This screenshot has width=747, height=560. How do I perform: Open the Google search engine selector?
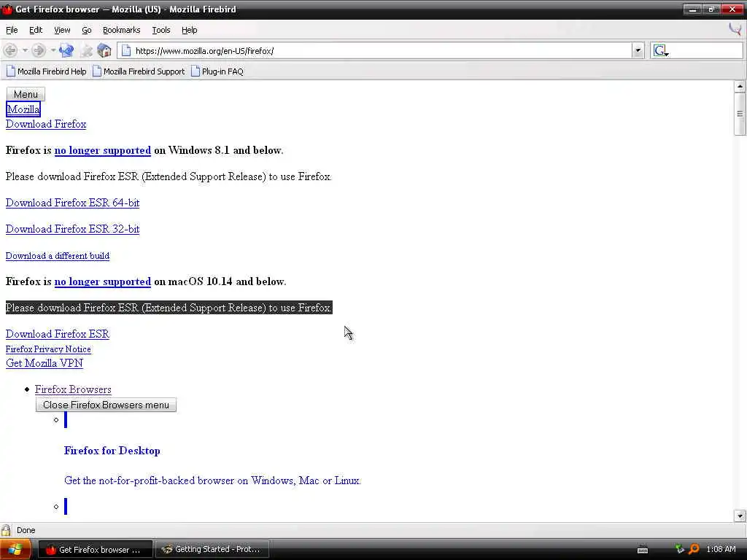(661, 50)
